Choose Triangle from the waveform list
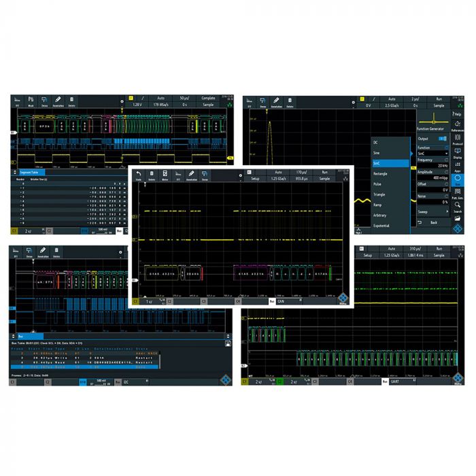This screenshot has width=476, height=476. 379,194
